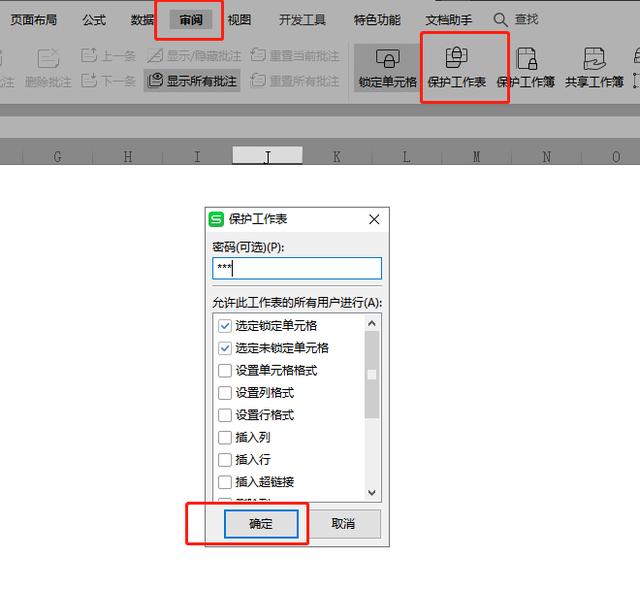
Task: Click the 查找 search icon
Action: (x=500, y=20)
